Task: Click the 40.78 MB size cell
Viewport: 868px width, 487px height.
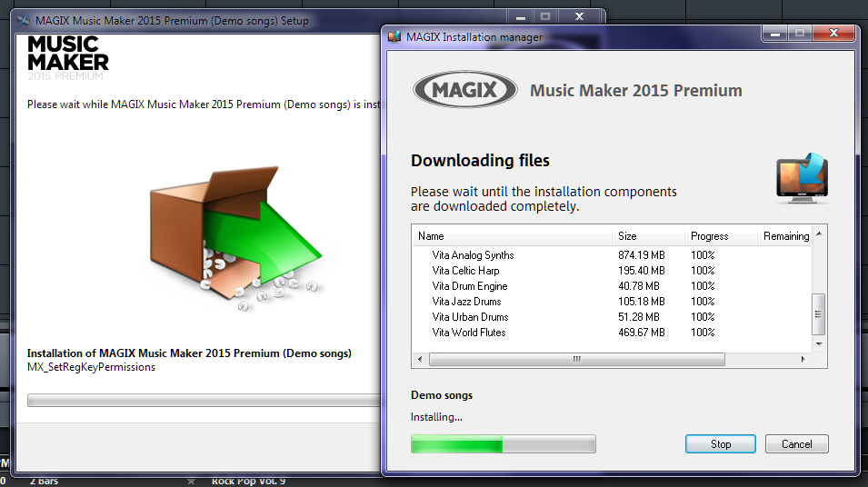Action: click(x=639, y=286)
